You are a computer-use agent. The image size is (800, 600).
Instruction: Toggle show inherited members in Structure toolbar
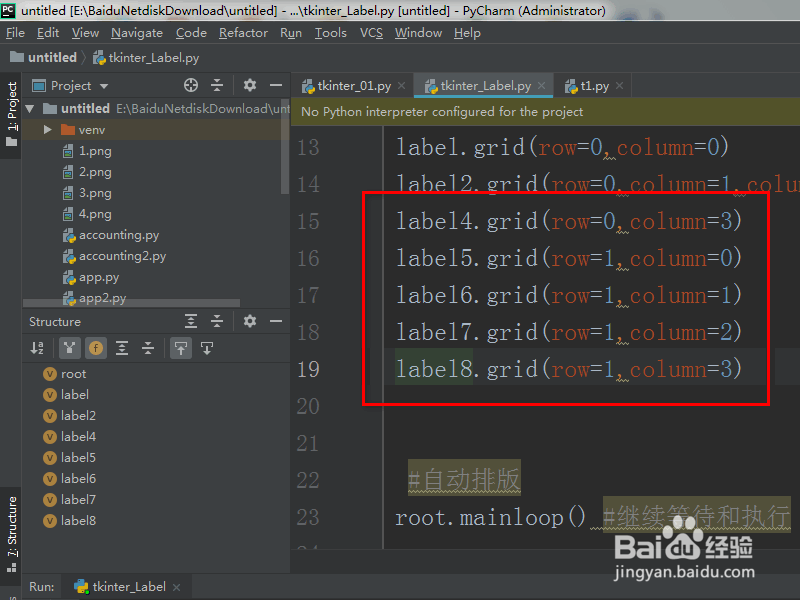tap(69, 348)
